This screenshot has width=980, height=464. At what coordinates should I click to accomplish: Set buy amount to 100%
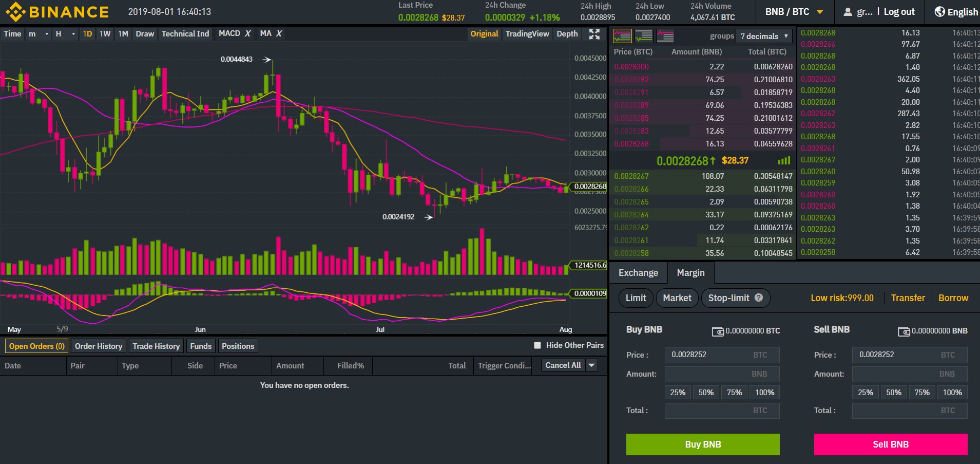coord(764,393)
